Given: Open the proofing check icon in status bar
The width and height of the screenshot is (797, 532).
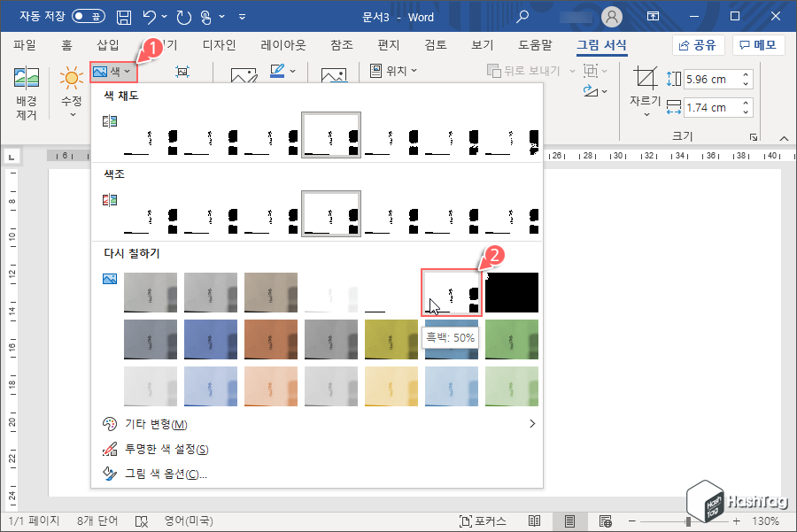Looking at the screenshot, I should (142, 521).
